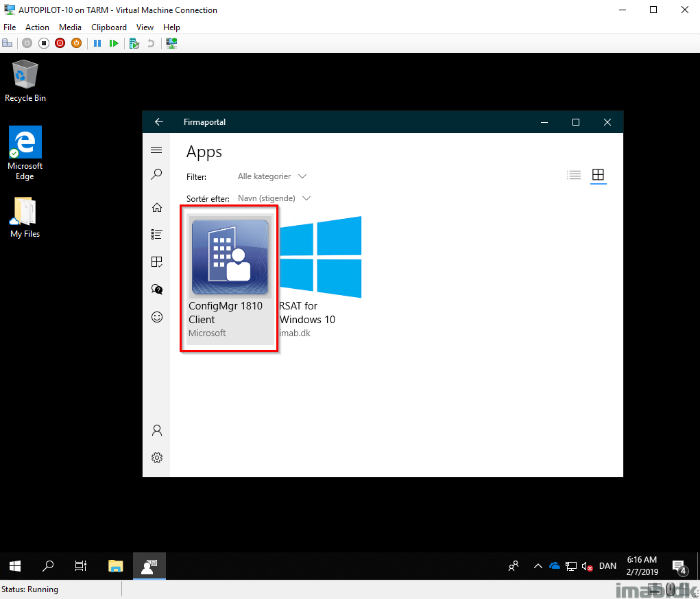This screenshot has height=599, width=700.
Task: Minimize the Firmaportal window
Action: 544,122
